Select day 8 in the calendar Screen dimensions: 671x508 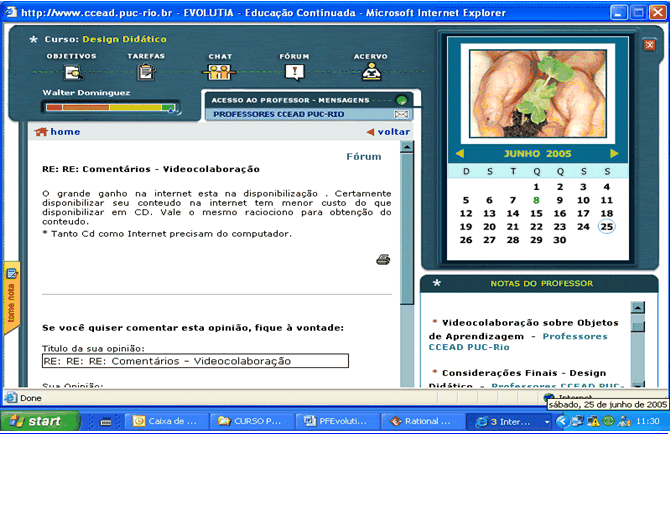(x=536, y=200)
